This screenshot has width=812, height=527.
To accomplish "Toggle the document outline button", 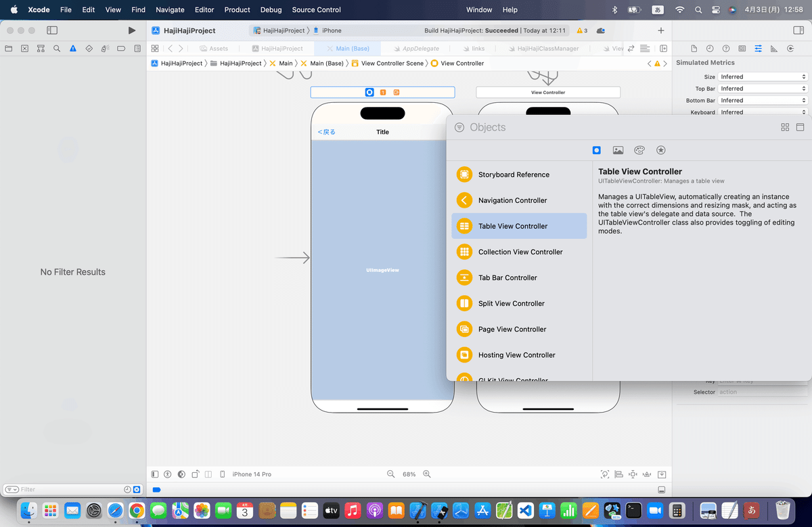I will pos(155,474).
